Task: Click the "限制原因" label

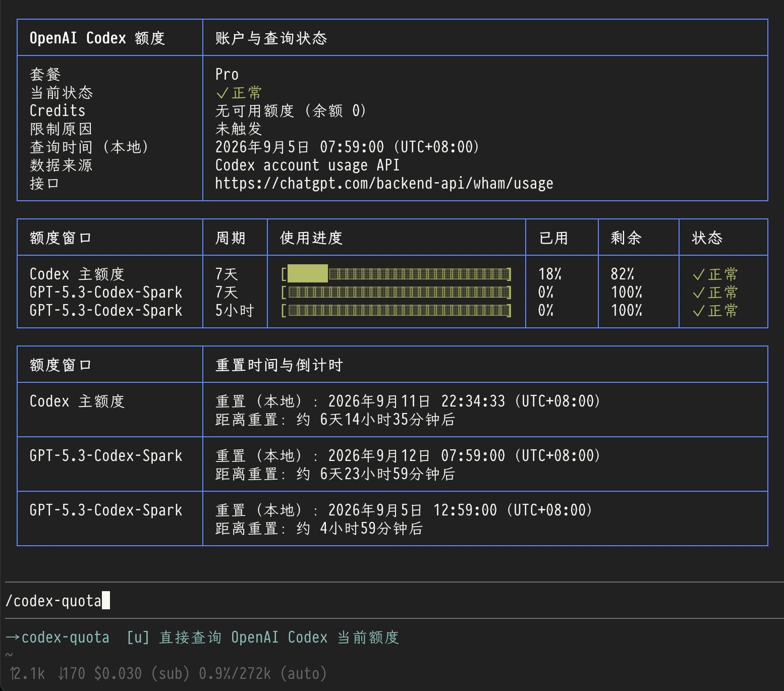Action: (x=62, y=129)
